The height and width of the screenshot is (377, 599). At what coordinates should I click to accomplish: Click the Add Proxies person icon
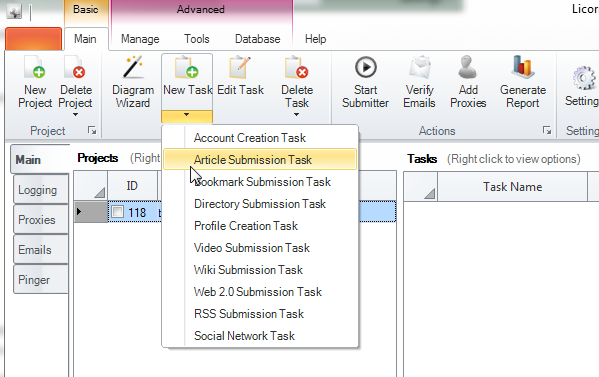coord(468,67)
